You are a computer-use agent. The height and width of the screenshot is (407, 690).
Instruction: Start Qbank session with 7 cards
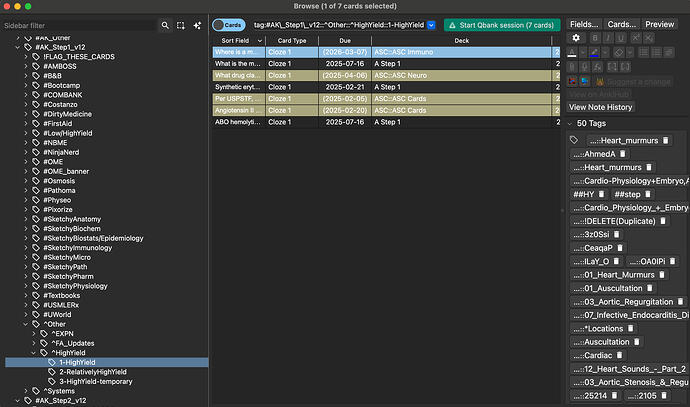(502, 25)
